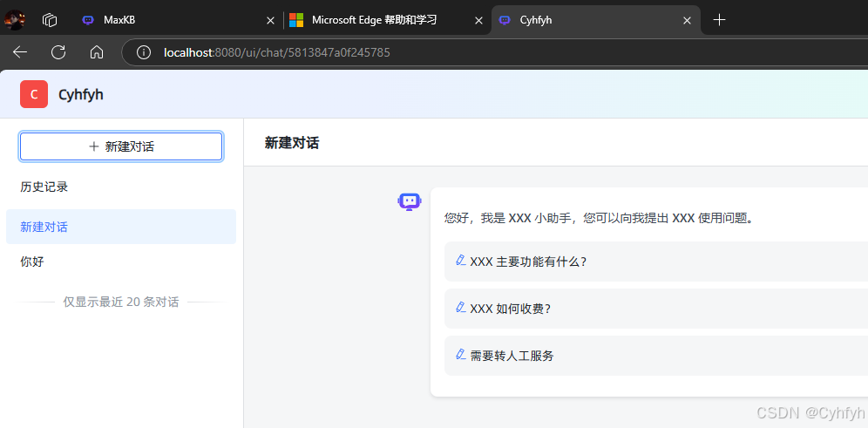Select the 新建对话 history entry
The width and height of the screenshot is (868, 428).
click(x=121, y=227)
